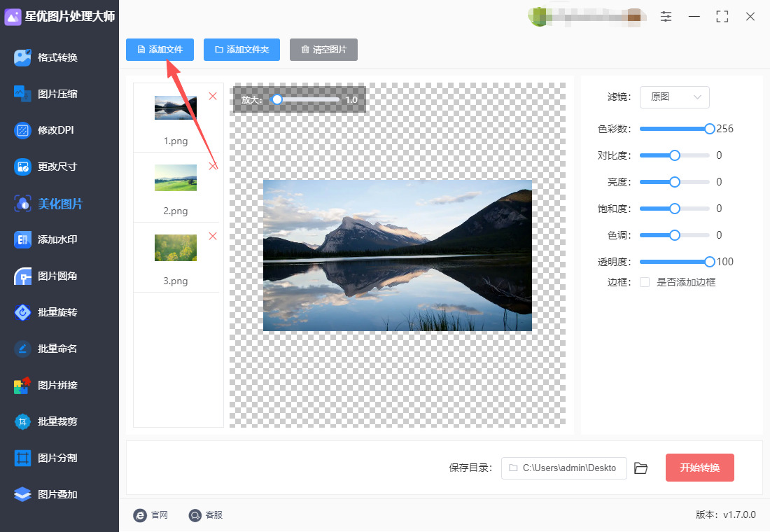Click the 图片圆角 sidebar icon
Viewport: 770px width, 532px height.
22,276
